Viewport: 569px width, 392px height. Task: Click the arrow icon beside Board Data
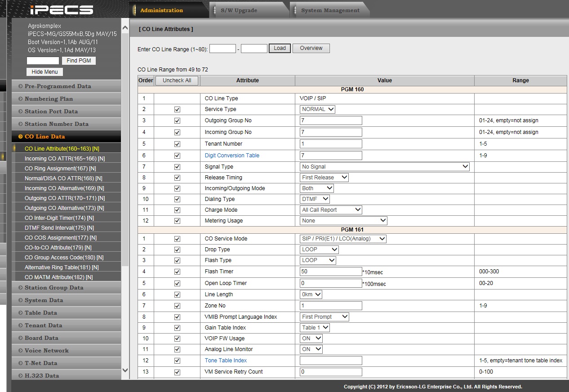click(21, 338)
